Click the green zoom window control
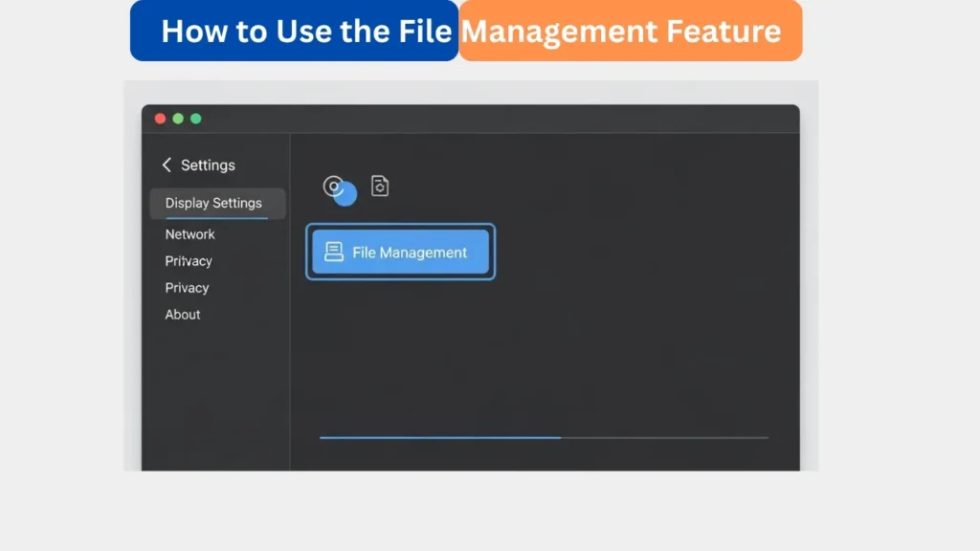 [195, 118]
